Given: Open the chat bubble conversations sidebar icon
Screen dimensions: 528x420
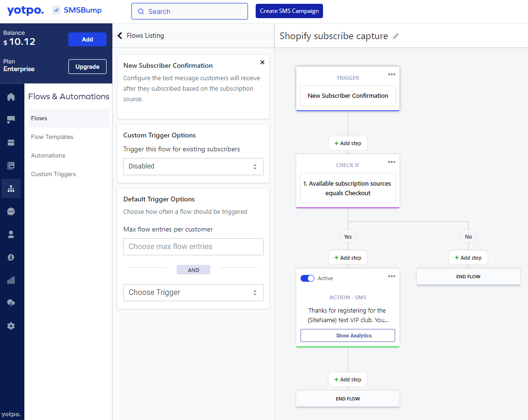Looking at the screenshot, I should click(x=11, y=211).
